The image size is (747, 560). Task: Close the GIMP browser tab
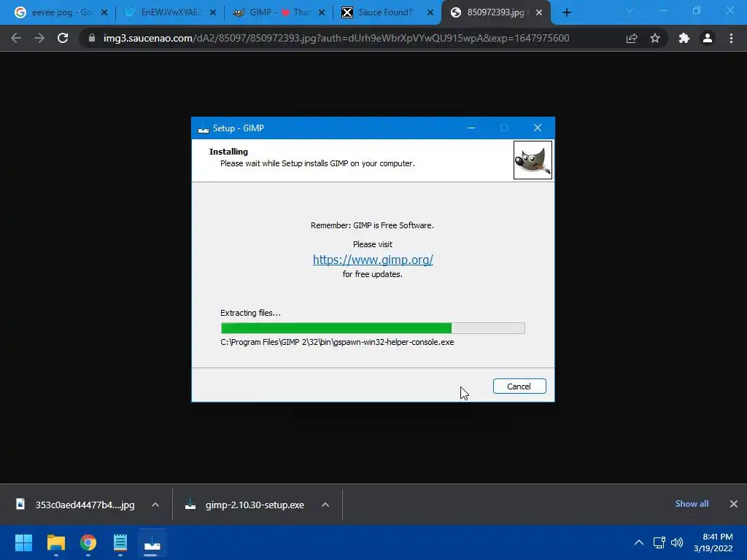[322, 13]
